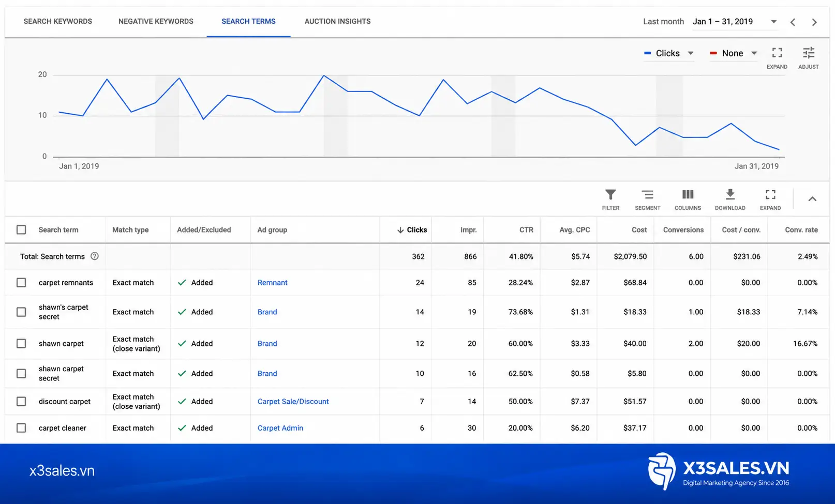Click the red None series swatch
This screenshot has height=504, width=835.
click(x=713, y=53)
